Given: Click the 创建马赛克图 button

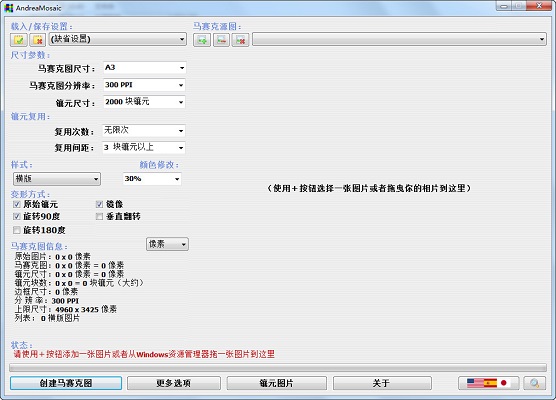Looking at the screenshot, I should (x=66, y=383).
